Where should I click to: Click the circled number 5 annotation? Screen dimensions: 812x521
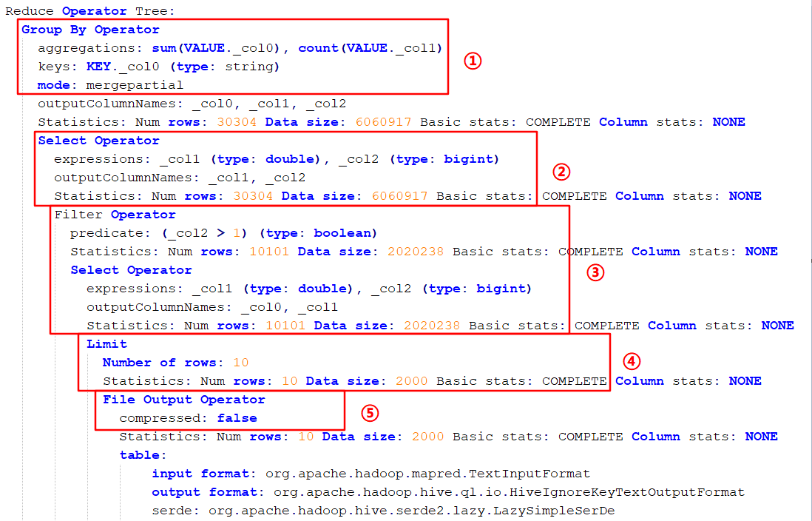tap(369, 413)
